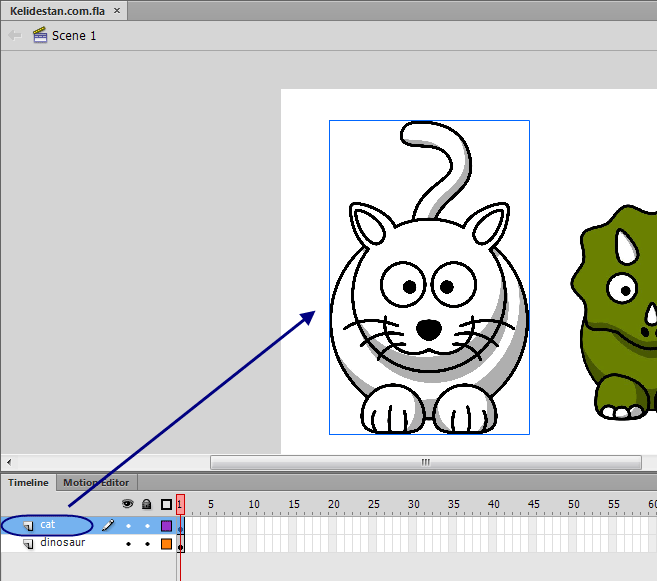Viewport: 657px width, 581px height.
Task: Toggle lock dot of dinosaur layer
Action: pyautogui.click(x=147, y=544)
